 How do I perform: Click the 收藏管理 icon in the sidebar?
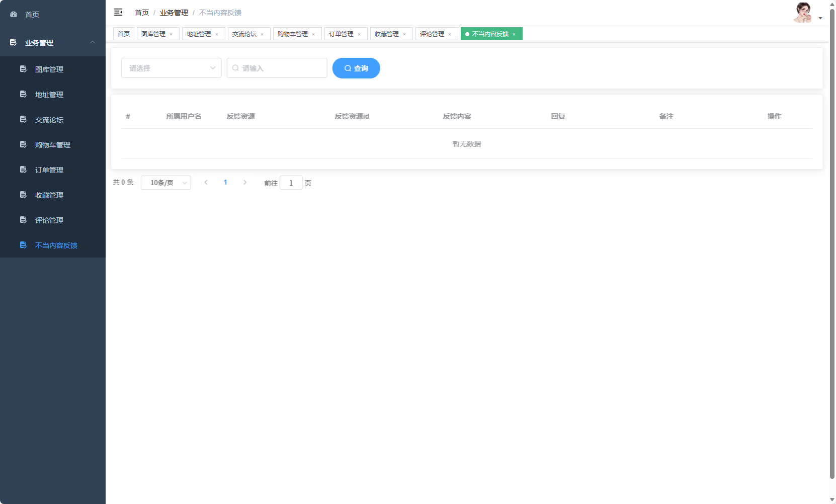coord(23,195)
